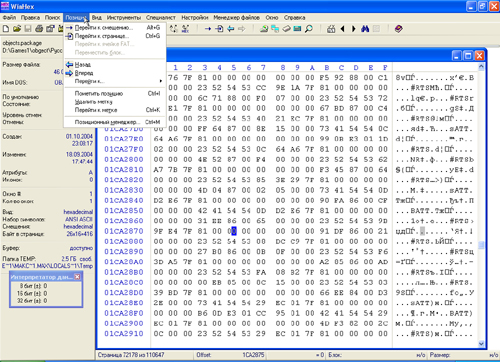Click scrollbar down arrow in hex window
The image size is (500, 362).
click(x=481, y=343)
